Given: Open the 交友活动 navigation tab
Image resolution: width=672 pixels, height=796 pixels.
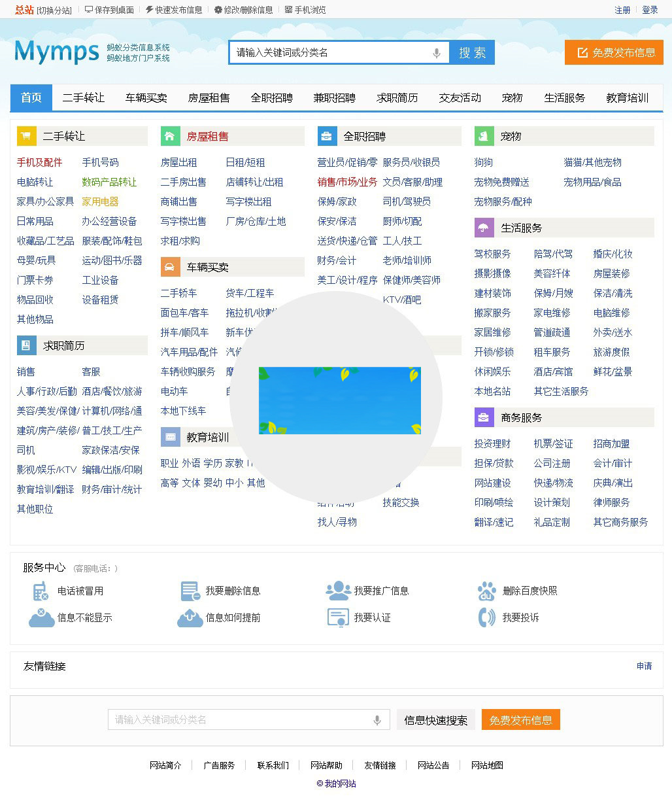Looking at the screenshot, I should tap(460, 97).
